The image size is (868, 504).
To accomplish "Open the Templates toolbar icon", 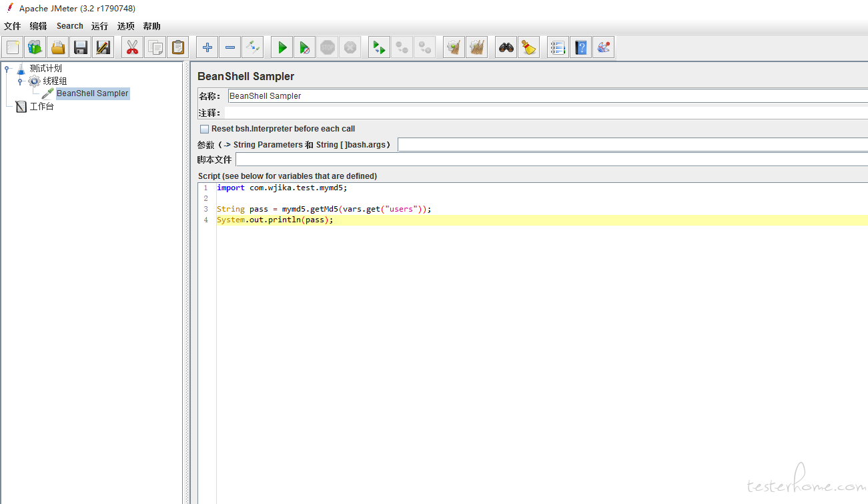I will pyautogui.click(x=35, y=47).
